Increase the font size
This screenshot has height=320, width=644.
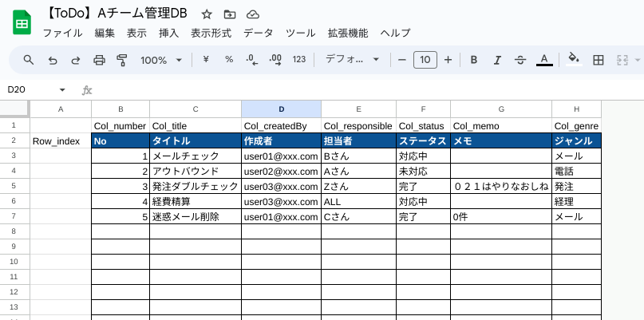coord(448,60)
